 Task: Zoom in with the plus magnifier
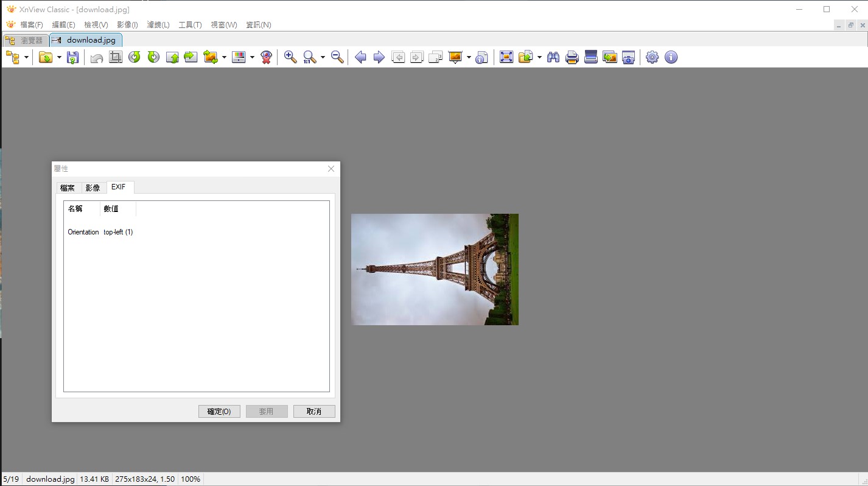point(290,57)
